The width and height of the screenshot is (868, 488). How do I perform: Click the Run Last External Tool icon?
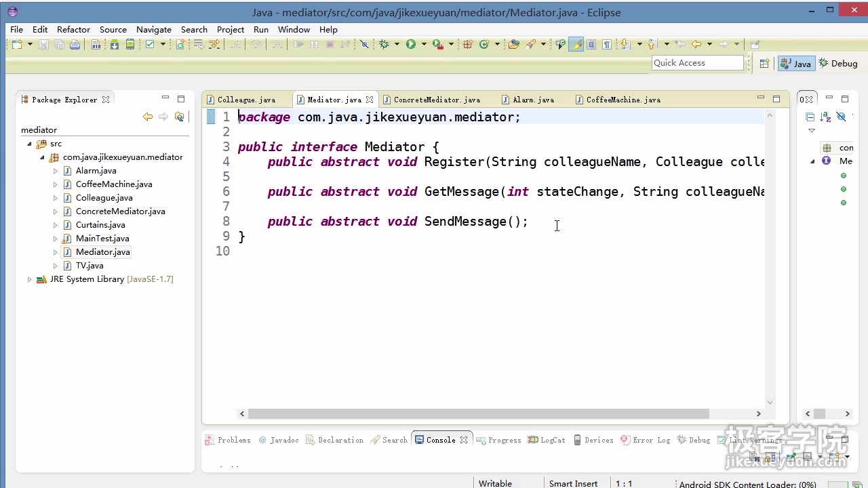[438, 44]
